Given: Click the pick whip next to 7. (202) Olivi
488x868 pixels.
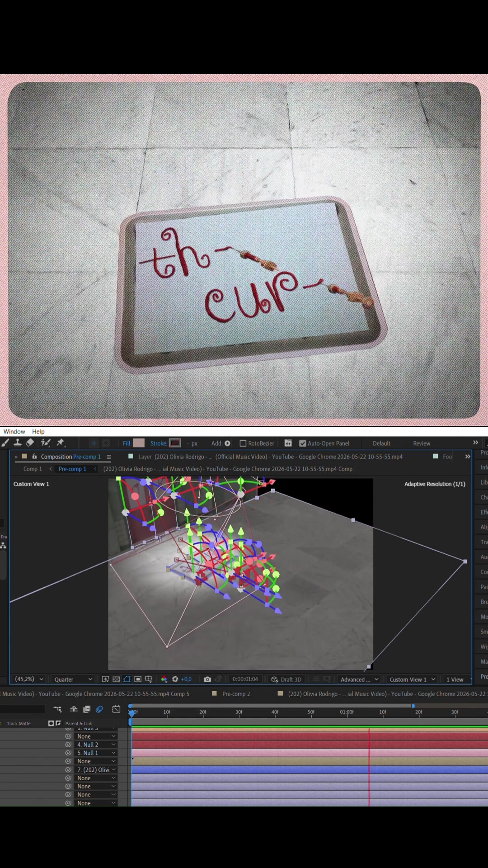Looking at the screenshot, I should click(x=68, y=769).
